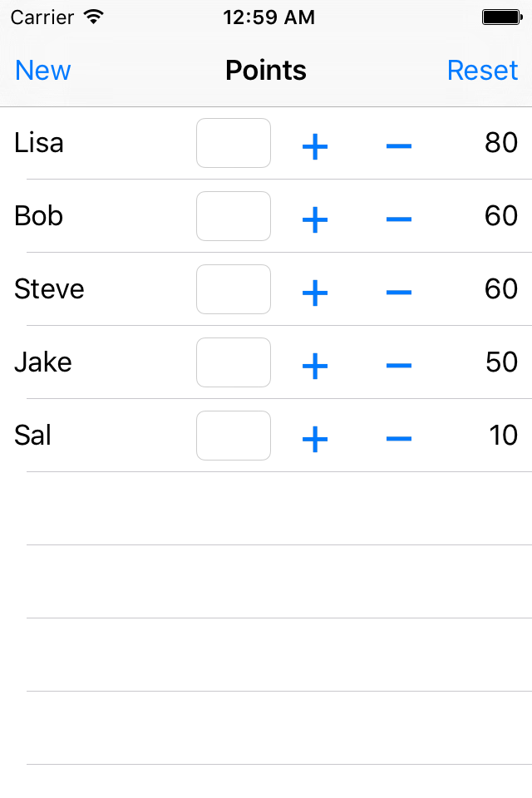Tap the plus icon for Lisa

tap(314, 146)
